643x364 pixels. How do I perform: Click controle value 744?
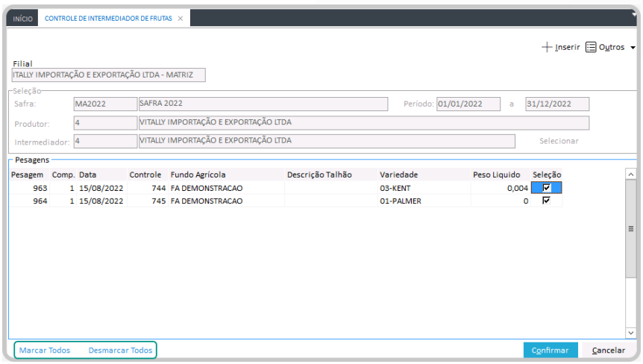click(158, 188)
